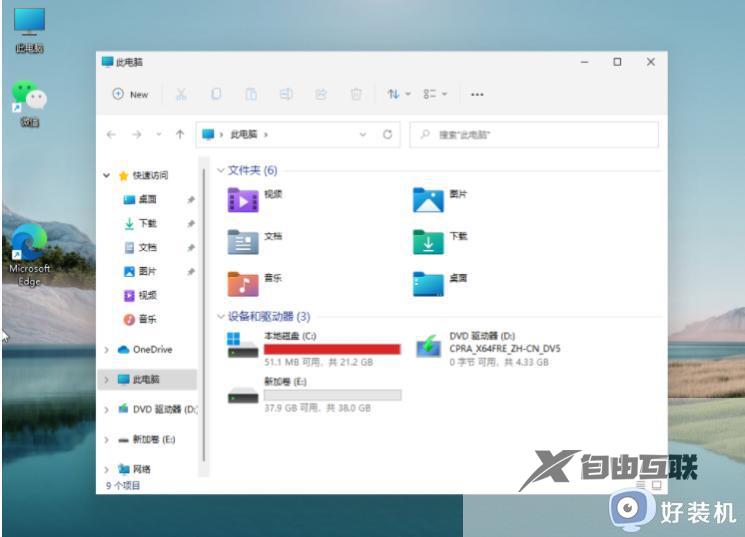Image resolution: width=745 pixels, height=537 pixels.
Task: Select 文档 in the sidebar
Action: point(147,247)
